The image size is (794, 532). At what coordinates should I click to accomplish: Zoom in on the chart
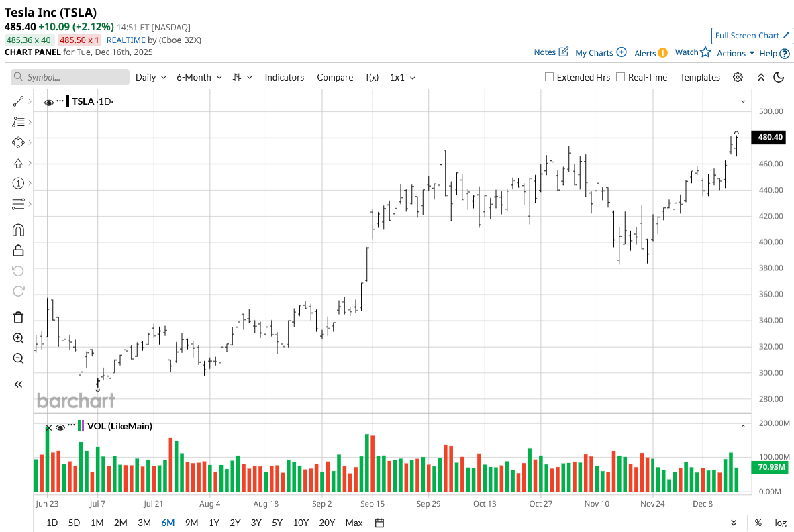coord(18,338)
